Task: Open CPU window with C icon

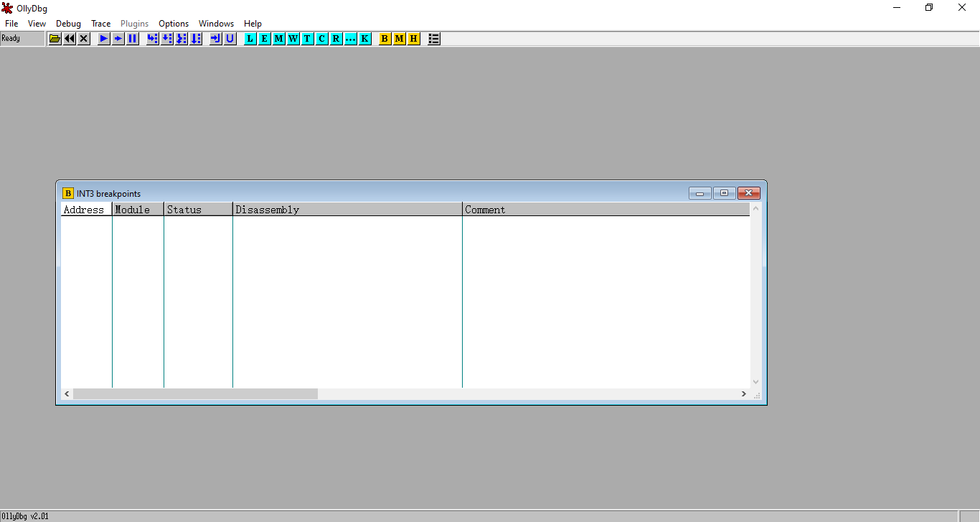Action: point(322,39)
